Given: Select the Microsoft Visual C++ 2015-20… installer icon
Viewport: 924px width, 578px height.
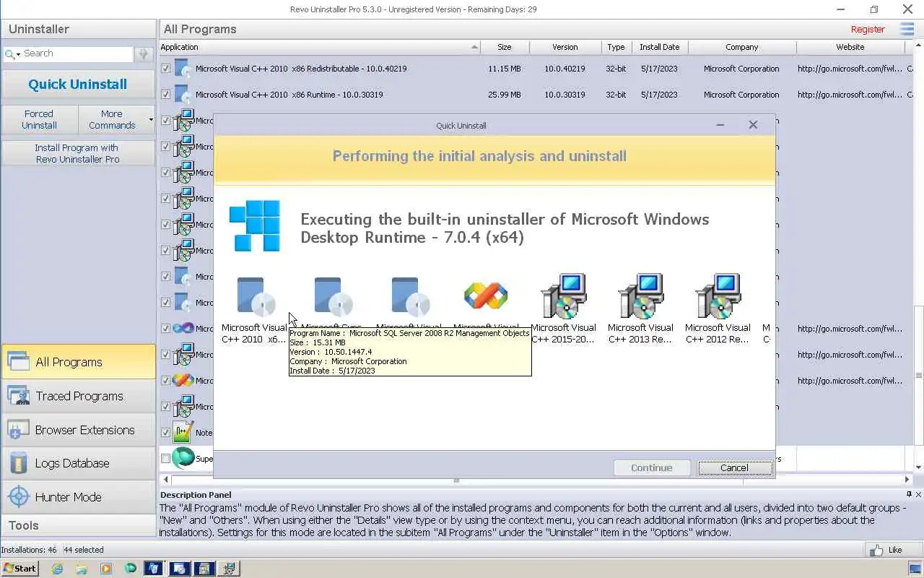Looking at the screenshot, I should [563, 296].
